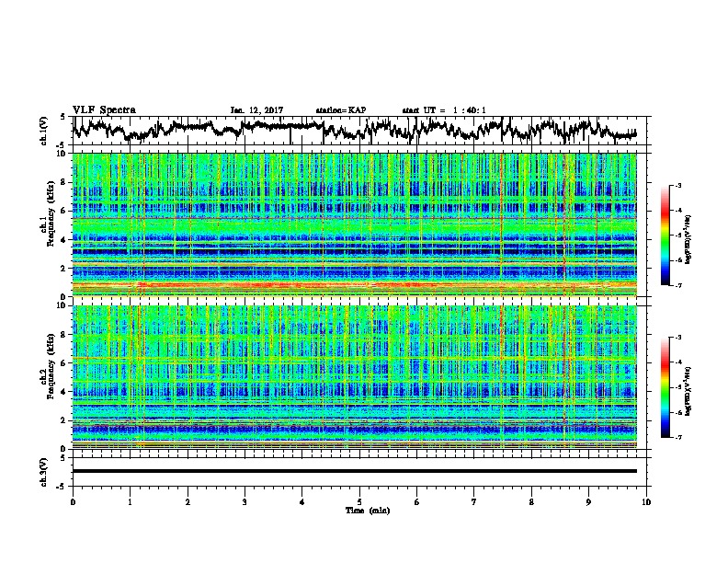Click the ch.2 color bar 'log(PSD)' label
This screenshot has width=728, height=563.
688,391
